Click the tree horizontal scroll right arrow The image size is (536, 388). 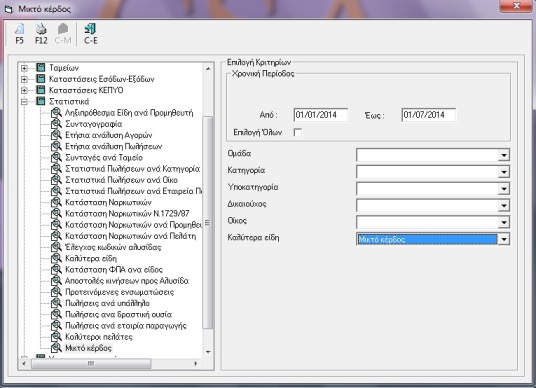coord(196,363)
